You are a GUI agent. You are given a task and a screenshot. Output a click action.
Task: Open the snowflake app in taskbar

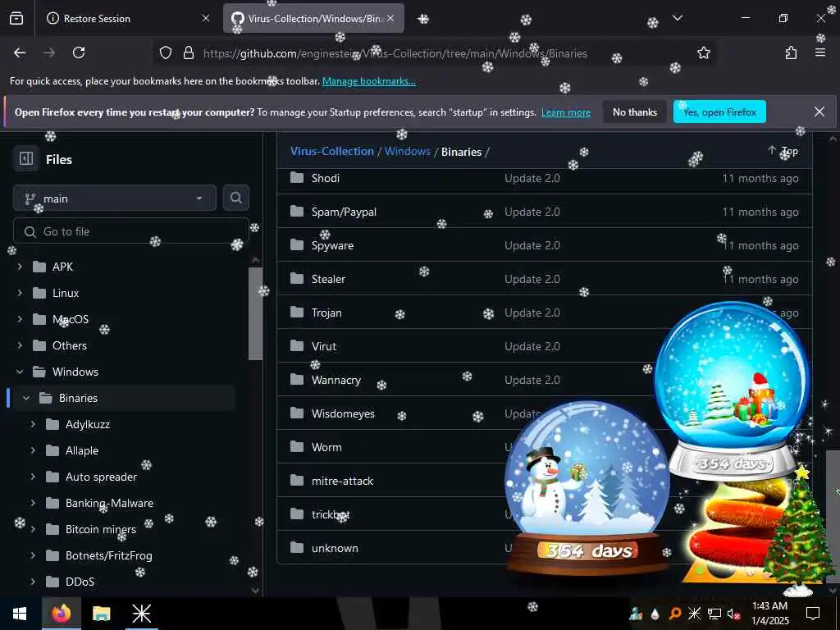141,614
